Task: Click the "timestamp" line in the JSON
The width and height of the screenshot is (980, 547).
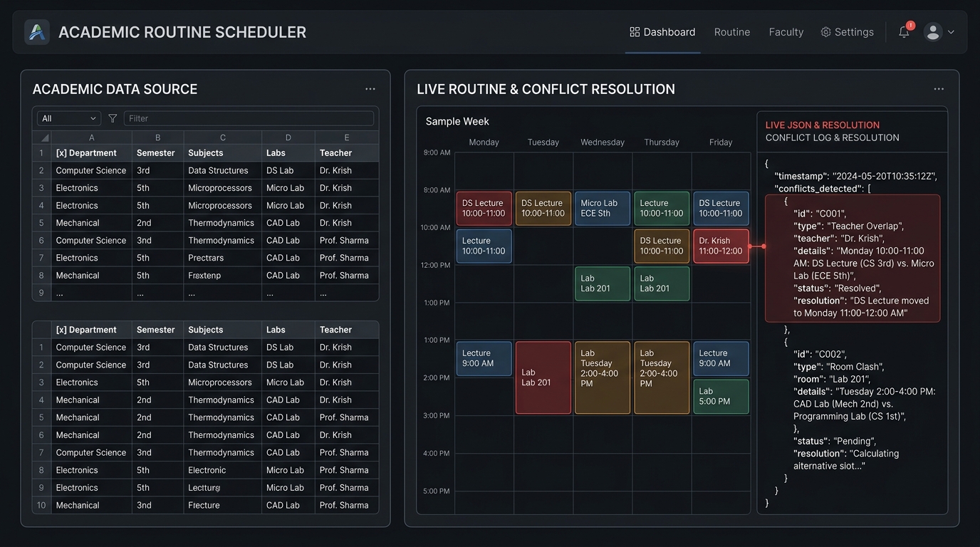Action: pyautogui.click(x=855, y=177)
